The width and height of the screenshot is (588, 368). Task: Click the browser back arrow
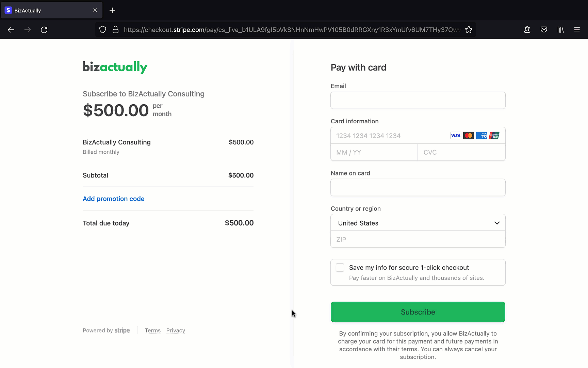tap(11, 30)
